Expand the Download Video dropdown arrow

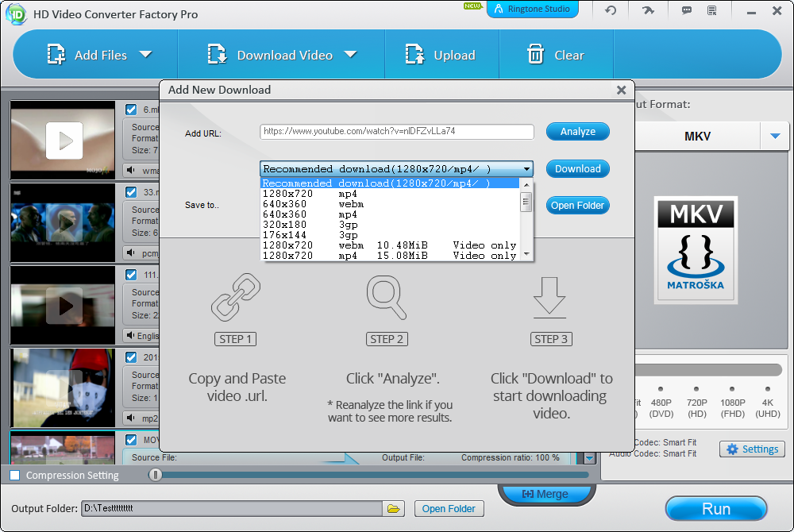[x=350, y=54]
